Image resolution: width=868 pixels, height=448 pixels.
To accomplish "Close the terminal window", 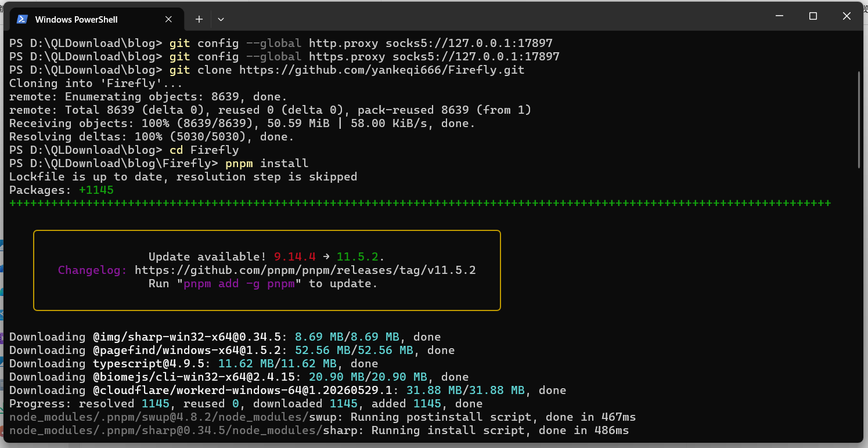I will [x=847, y=16].
